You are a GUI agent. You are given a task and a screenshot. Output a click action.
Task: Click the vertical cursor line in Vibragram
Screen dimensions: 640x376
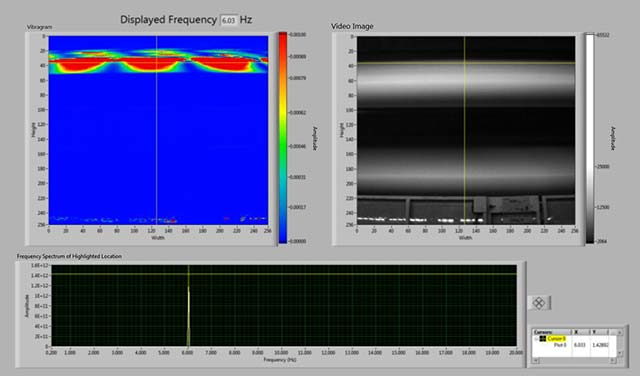click(x=157, y=131)
